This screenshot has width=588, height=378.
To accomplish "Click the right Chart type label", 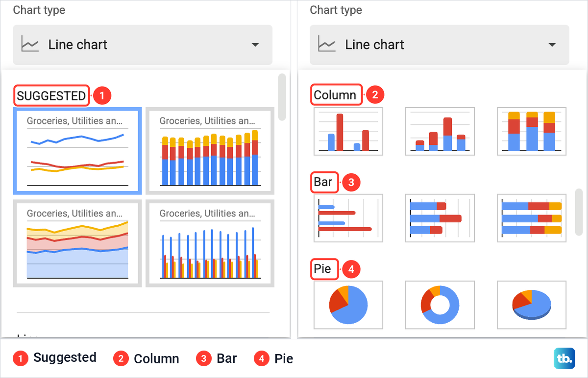I will (336, 10).
